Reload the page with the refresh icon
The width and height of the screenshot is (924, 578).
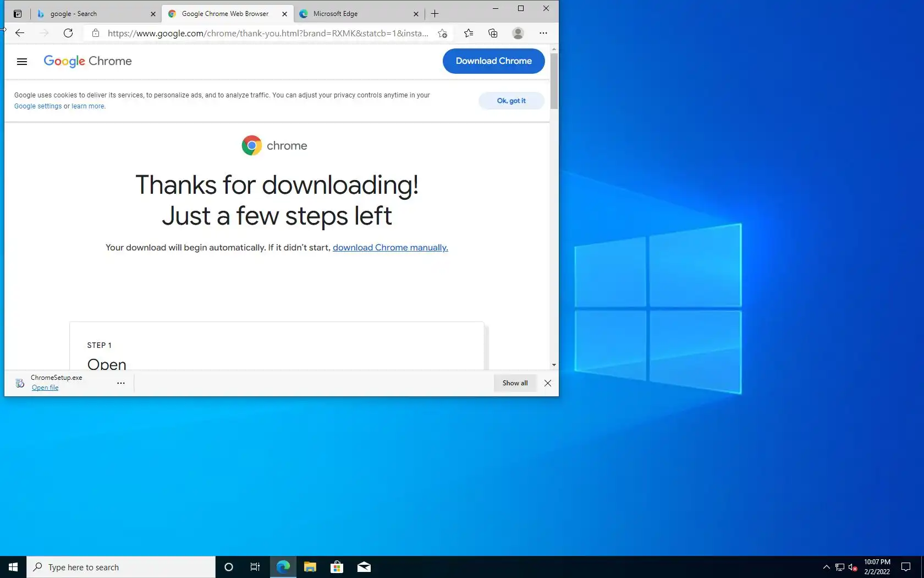click(68, 33)
